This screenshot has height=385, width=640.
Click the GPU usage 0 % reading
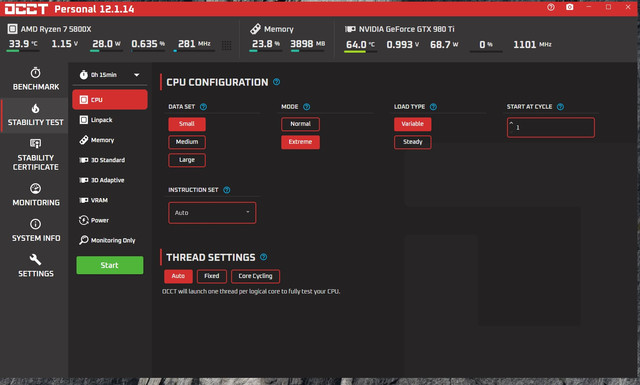[486, 45]
